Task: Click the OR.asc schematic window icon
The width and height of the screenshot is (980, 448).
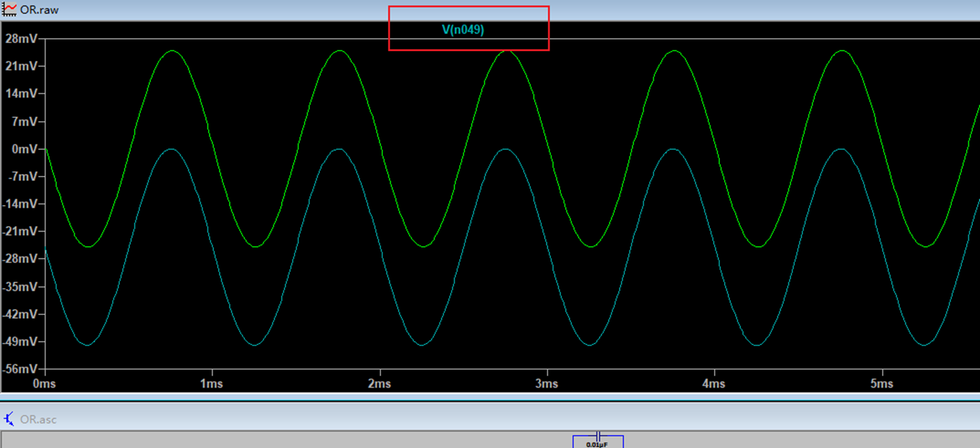Action: coord(9,419)
